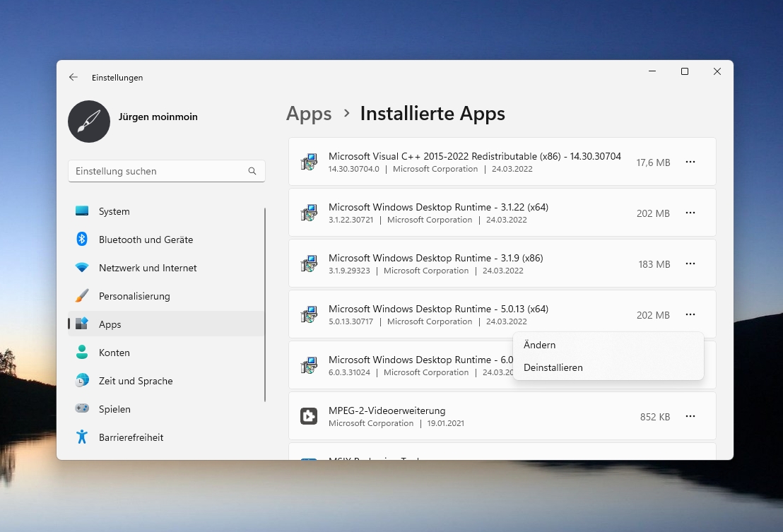The image size is (783, 532).
Task: Select MPEG-2-Videoerweiterung title text
Action: coord(387,410)
